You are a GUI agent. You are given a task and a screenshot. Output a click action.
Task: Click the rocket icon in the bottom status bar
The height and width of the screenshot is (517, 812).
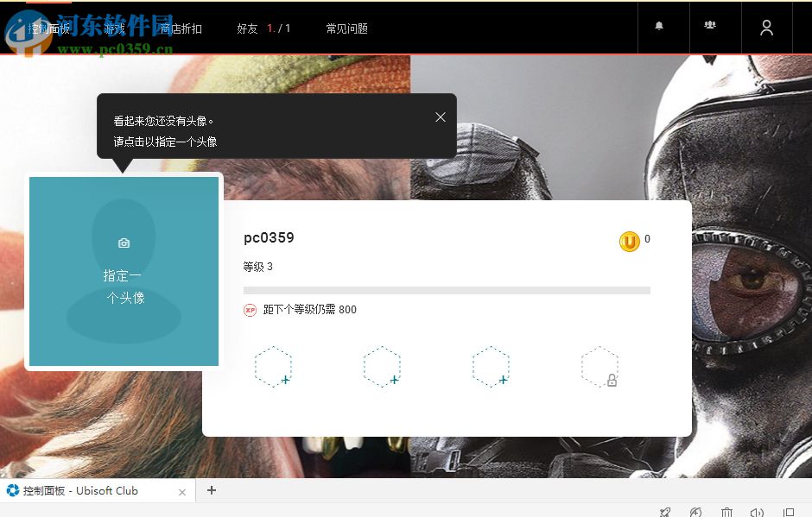(665, 511)
